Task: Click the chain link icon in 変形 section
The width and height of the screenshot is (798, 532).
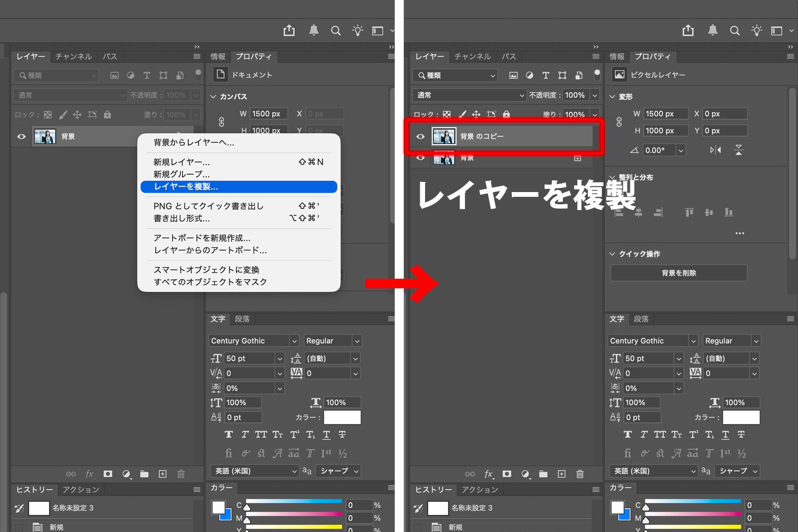Action: 619,122
